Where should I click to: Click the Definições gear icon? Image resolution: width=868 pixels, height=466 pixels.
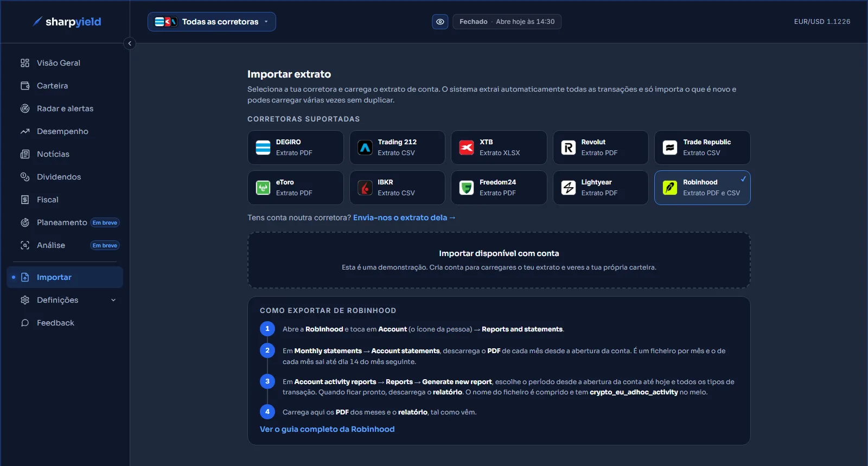[25, 300]
